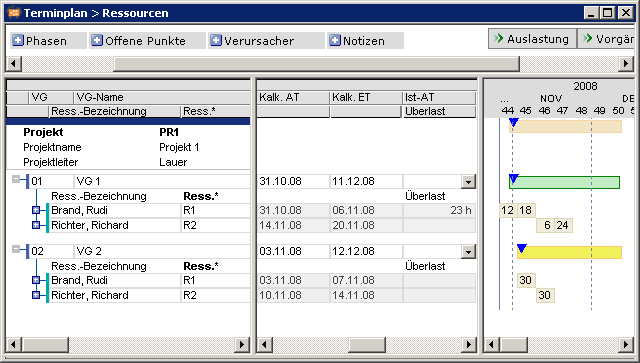Image resolution: width=640 pixels, height=363 pixels.
Task: Click calendar week 48 in the timescale
Action: click(581, 111)
